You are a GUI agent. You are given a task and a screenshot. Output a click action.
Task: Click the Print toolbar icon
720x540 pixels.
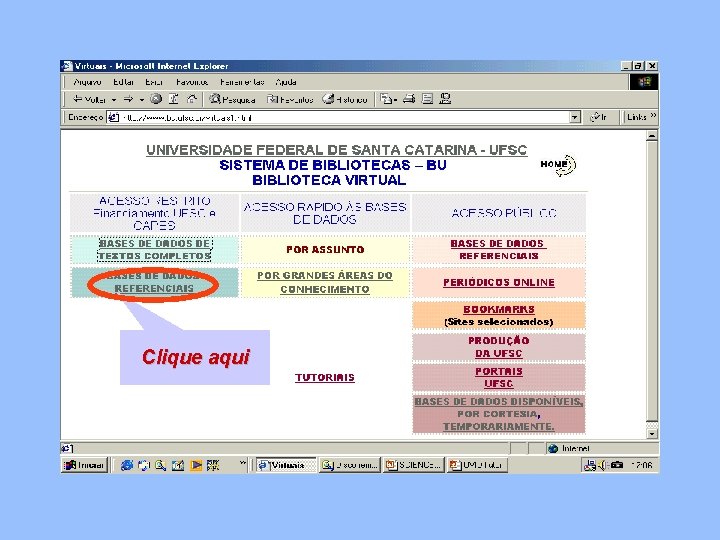(x=409, y=99)
